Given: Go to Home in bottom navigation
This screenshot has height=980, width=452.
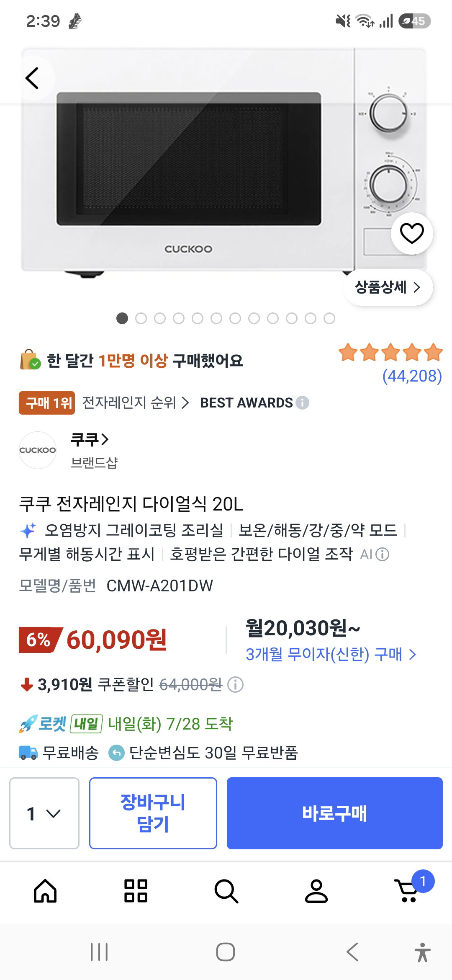Looking at the screenshot, I should click(x=45, y=890).
